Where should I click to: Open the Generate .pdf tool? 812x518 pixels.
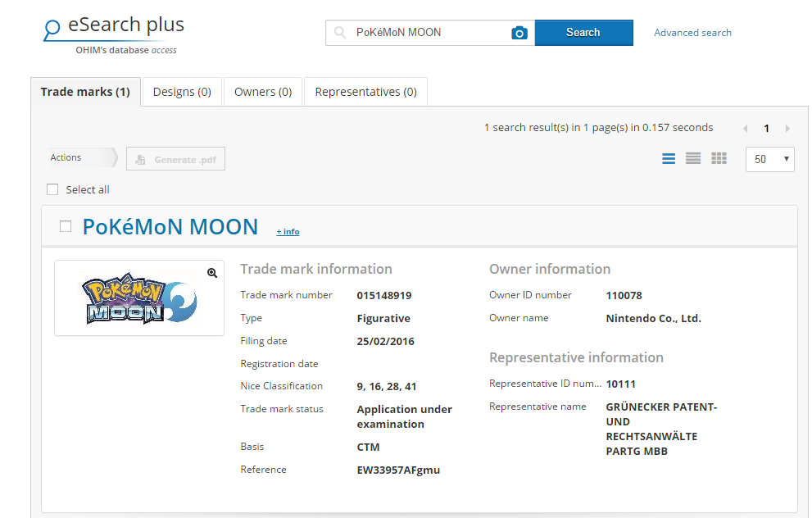175,158
